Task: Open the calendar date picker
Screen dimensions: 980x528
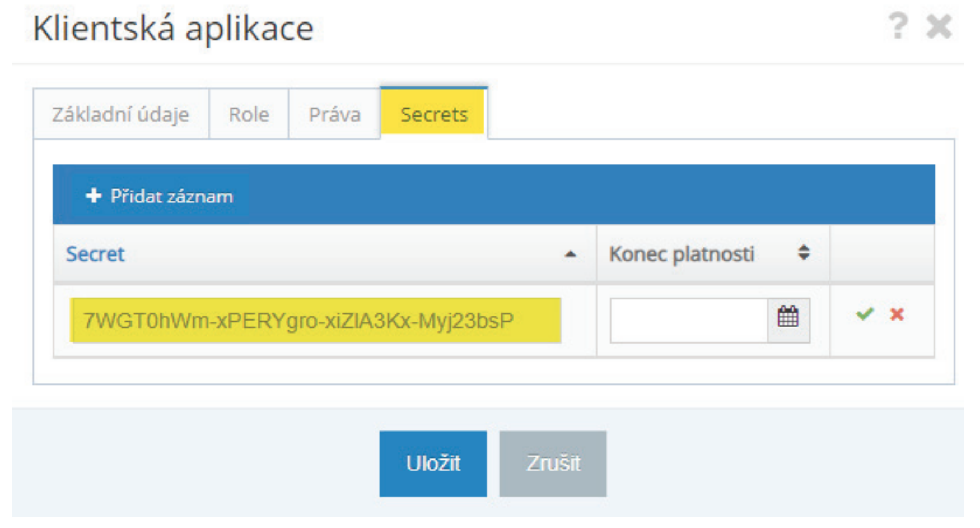Action: 788,318
